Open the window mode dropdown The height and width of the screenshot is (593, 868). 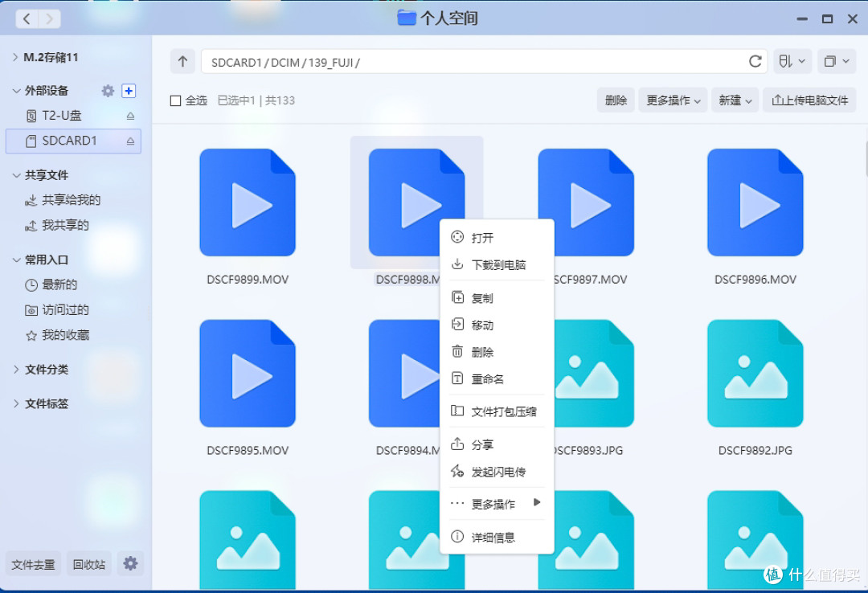coord(837,61)
